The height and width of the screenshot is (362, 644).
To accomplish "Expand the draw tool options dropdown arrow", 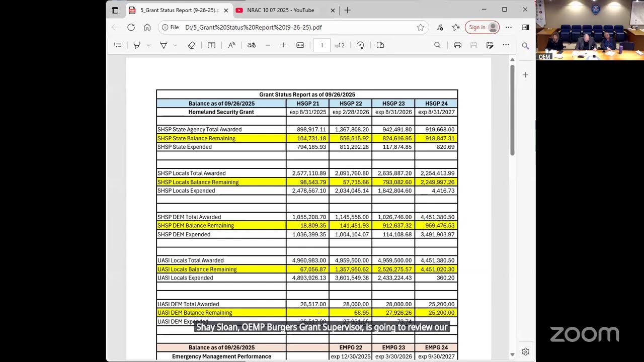I will click(175, 45).
